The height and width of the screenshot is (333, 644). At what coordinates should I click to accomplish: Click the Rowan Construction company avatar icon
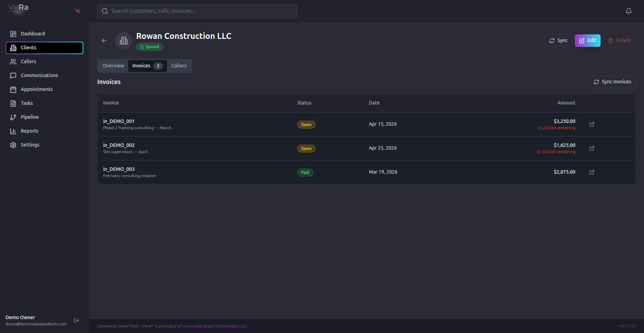click(x=124, y=41)
